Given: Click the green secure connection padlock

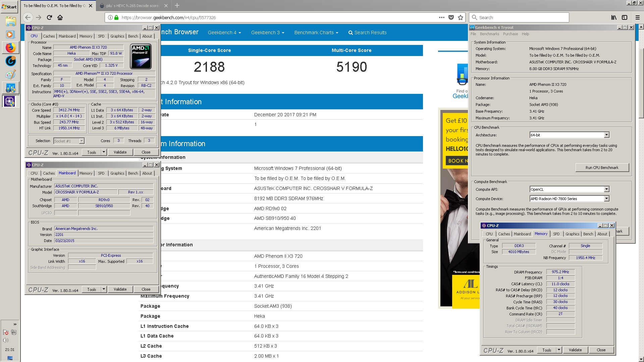Looking at the screenshot, I should (116, 17).
